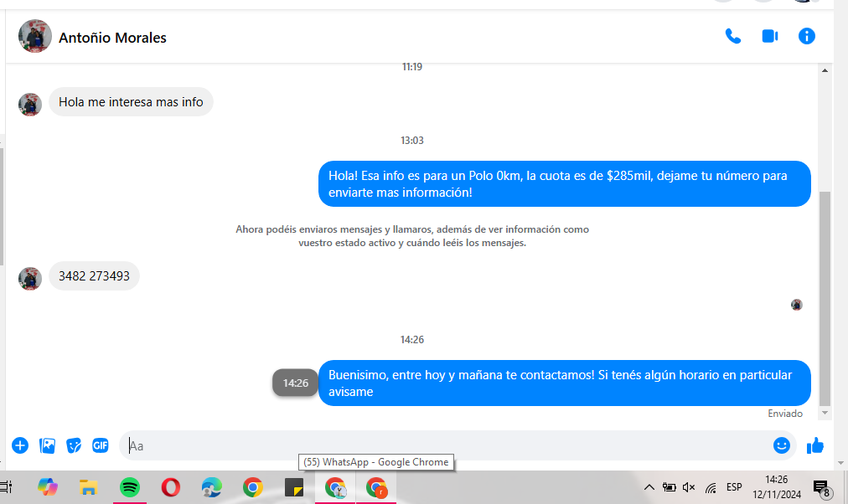Click the chat scroll up arrow
The height and width of the screenshot is (504, 848).
[x=825, y=70]
